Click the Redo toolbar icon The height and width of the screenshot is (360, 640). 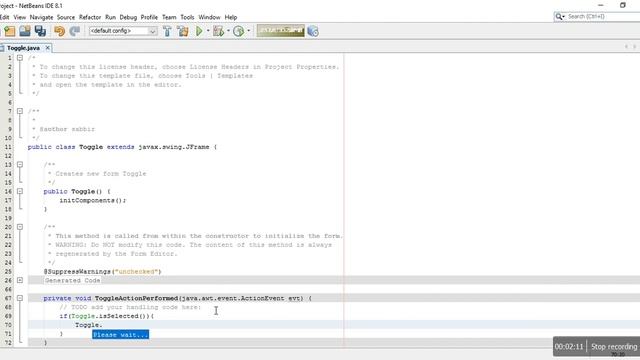pyautogui.click(x=75, y=31)
